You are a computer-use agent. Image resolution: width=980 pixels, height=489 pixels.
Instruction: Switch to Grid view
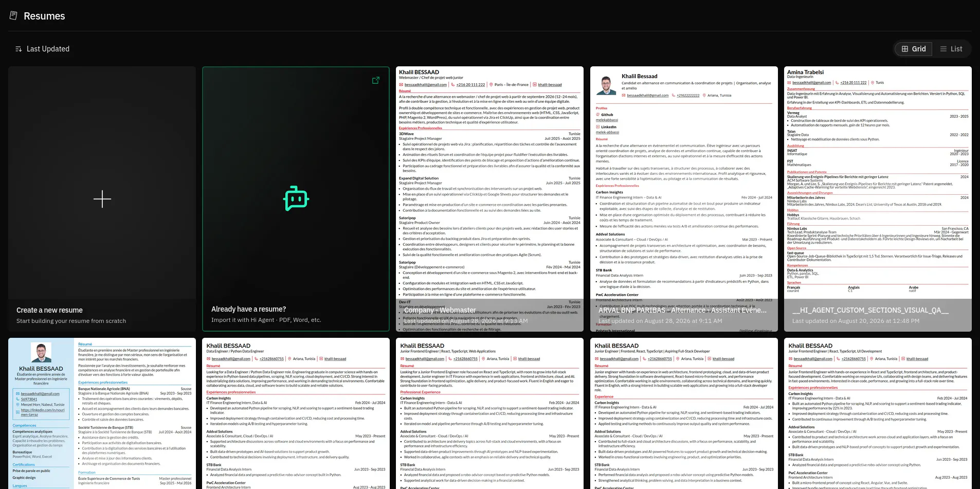[x=914, y=49]
